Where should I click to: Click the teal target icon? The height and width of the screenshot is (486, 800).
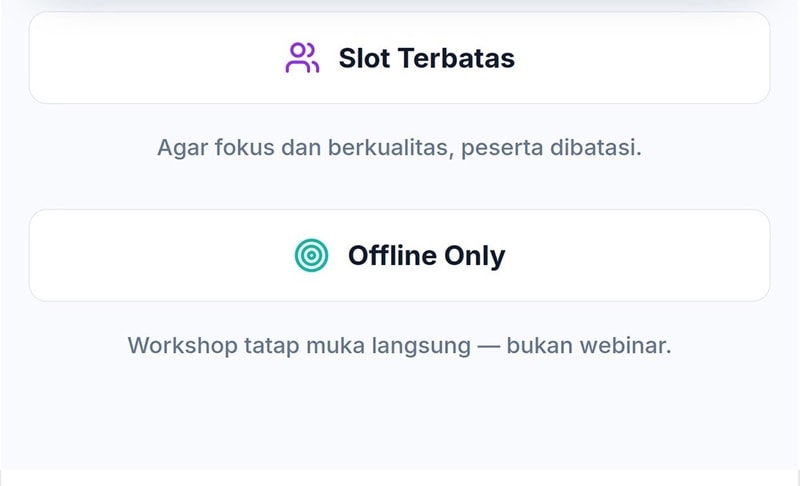[x=312, y=256]
